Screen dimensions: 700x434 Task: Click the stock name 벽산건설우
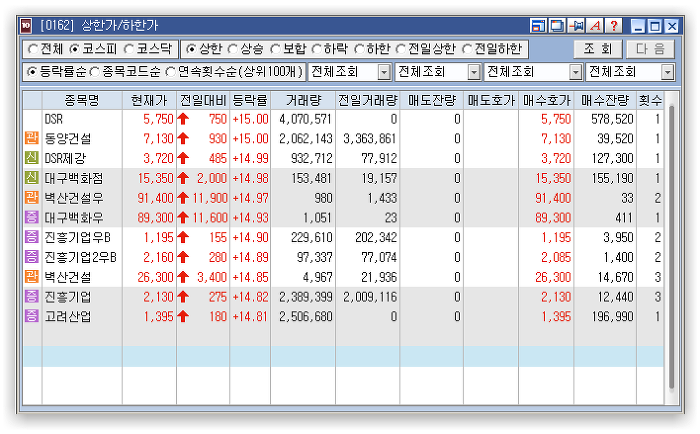[74, 198]
